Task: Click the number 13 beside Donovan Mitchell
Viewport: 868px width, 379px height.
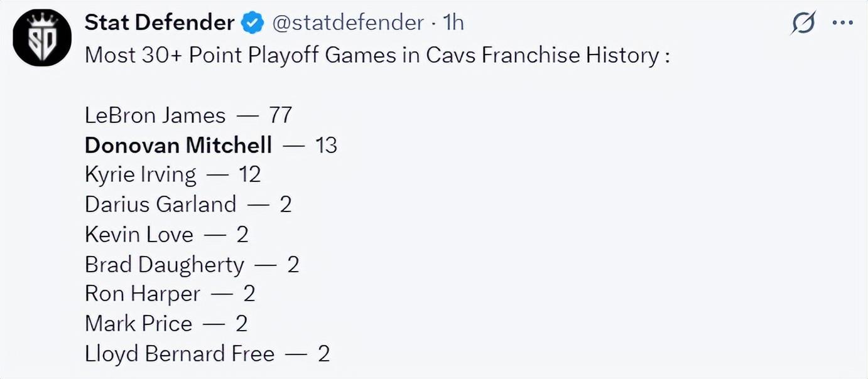Action: (327, 146)
